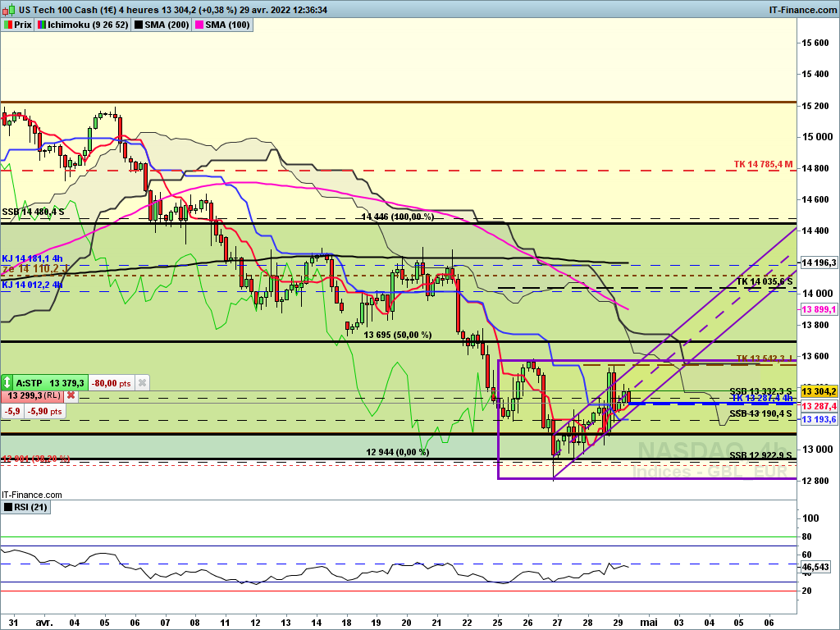Click the -80,00 pts order distance box
Viewport: 840px width, 630px height.
(x=112, y=383)
